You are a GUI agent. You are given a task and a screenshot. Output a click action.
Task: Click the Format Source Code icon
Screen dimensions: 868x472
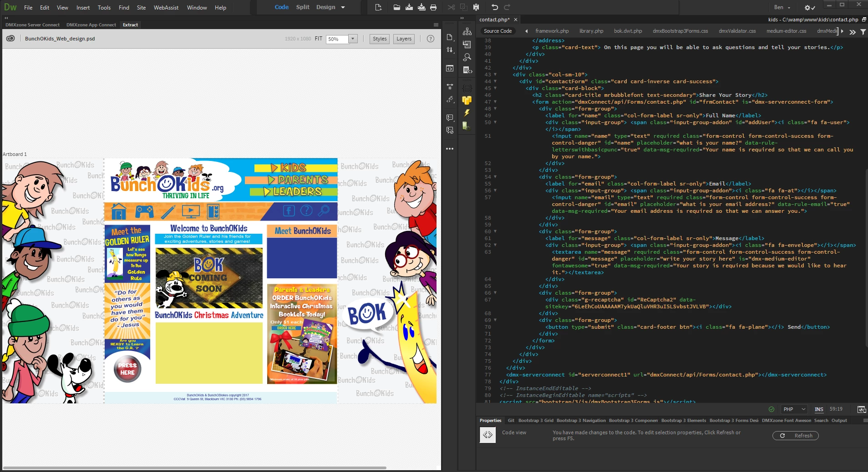pyautogui.click(x=450, y=99)
